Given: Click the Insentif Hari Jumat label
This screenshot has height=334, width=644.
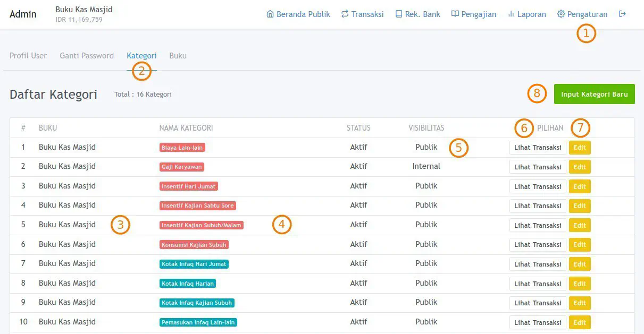Looking at the screenshot, I should [189, 186].
